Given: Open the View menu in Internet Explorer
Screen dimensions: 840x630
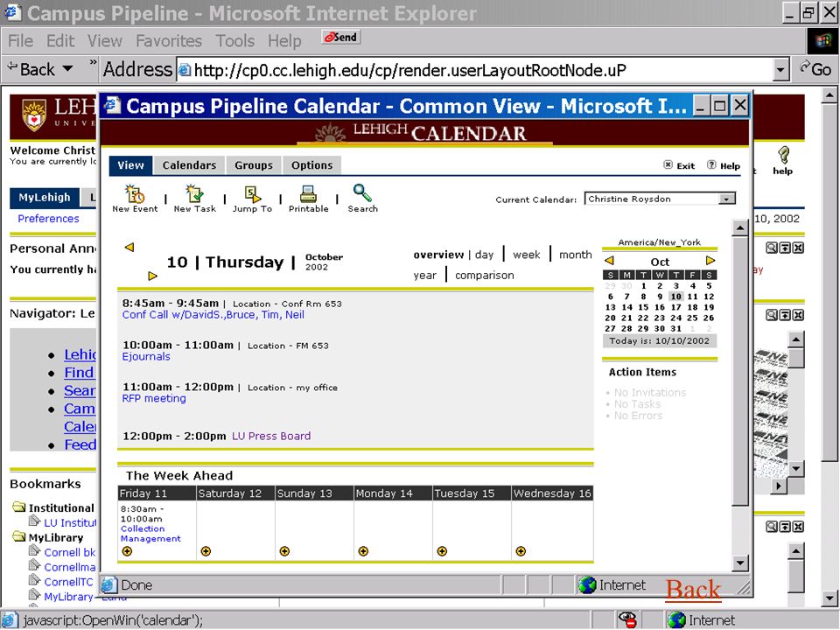Looking at the screenshot, I should [x=105, y=41].
